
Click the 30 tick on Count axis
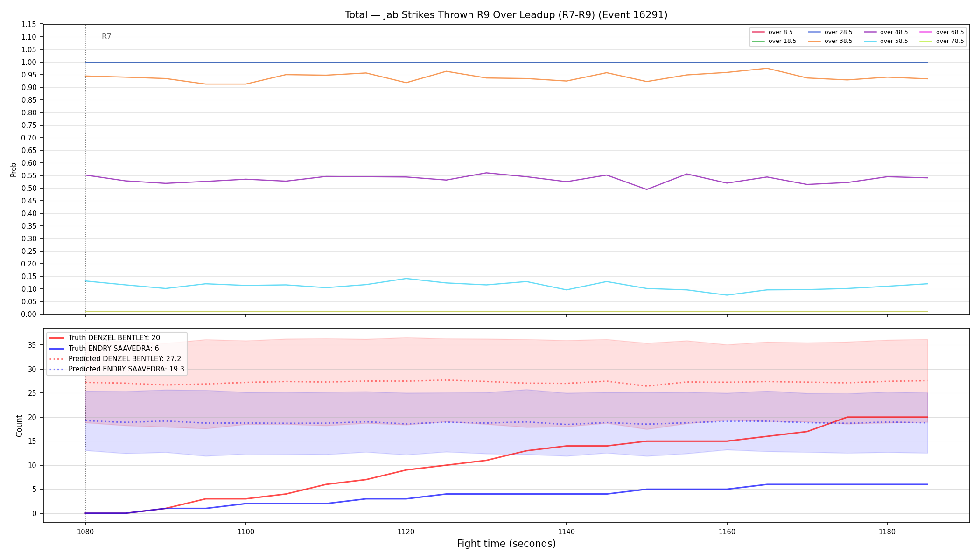click(x=32, y=369)
